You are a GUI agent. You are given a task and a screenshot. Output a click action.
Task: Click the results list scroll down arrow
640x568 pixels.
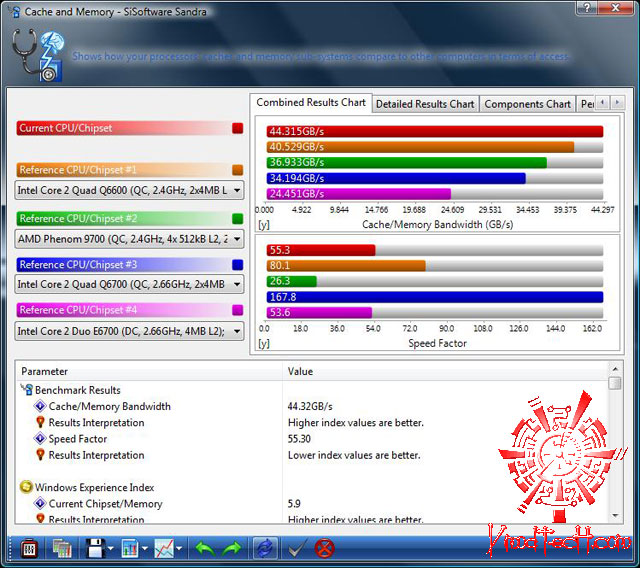tap(615, 516)
